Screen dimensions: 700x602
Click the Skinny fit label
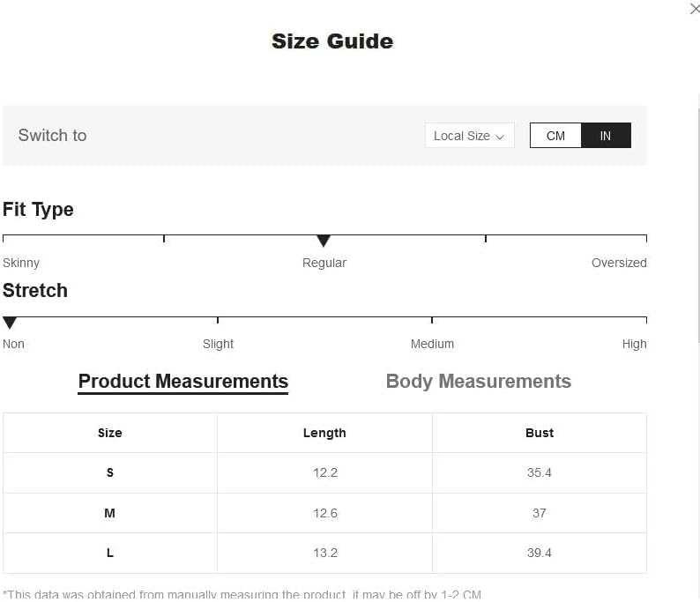(x=21, y=264)
